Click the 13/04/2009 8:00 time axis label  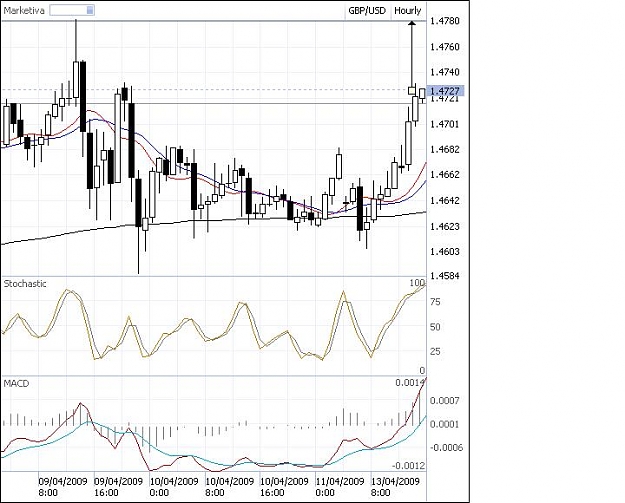(x=395, y=487)
